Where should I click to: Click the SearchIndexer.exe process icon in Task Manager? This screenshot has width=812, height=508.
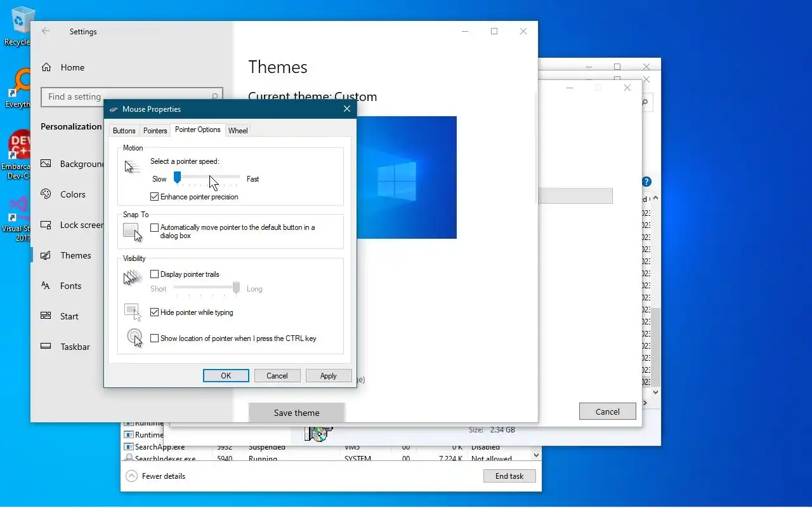129,458
